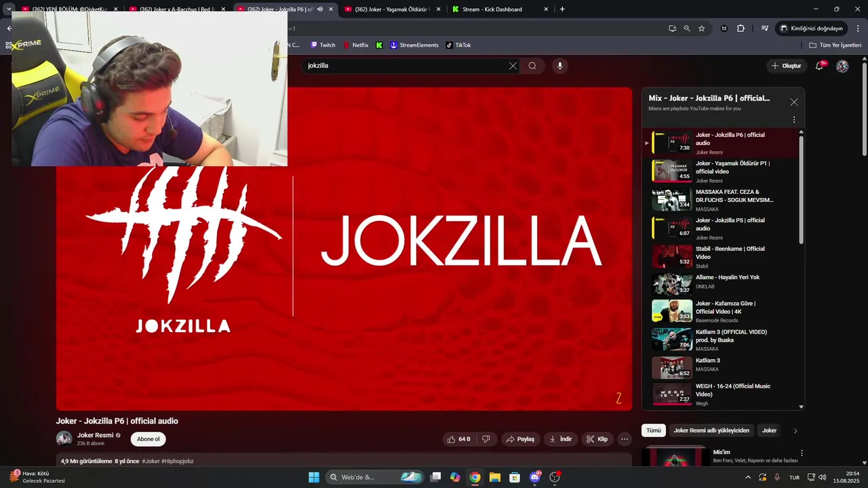
Task: Open Tüm Yer İşaretleri bookmarks folder
Action: point(835,45)
